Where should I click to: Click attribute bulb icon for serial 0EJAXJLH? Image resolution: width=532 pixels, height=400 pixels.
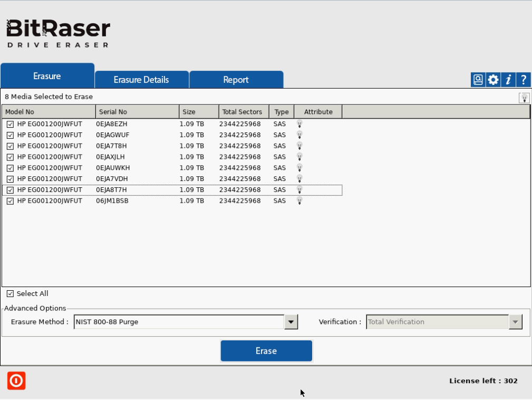[x=299, y=157]
